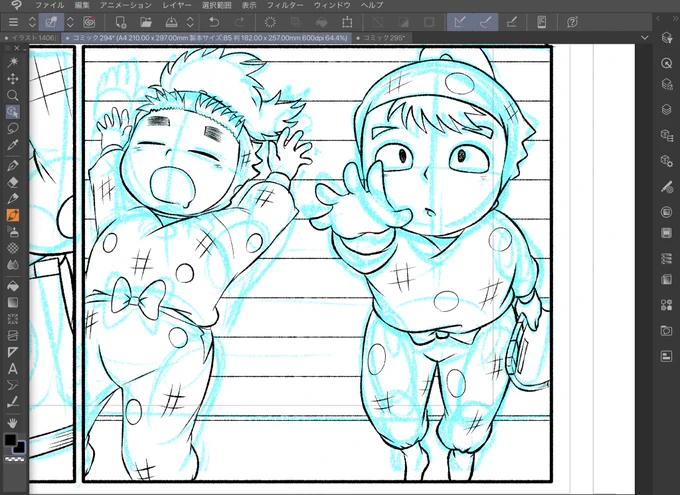Select the Eyedropper tool
Viewport: 680px width, 495px height.
13,145
